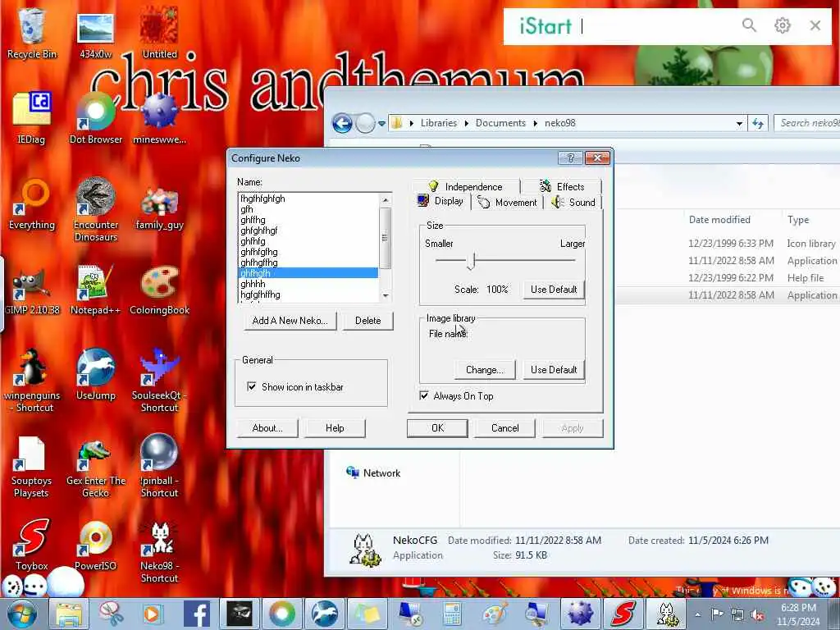The image size is (840, 630).
Task: Click the Change... image library button
Action: [x=484, y=370]
